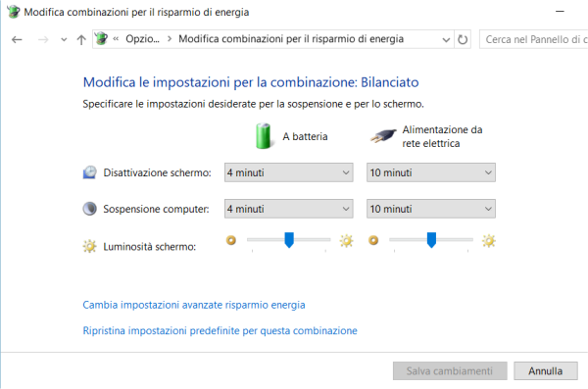Open battery Disattivazione schermo 4 minuti dropdown

coord(289,172)
